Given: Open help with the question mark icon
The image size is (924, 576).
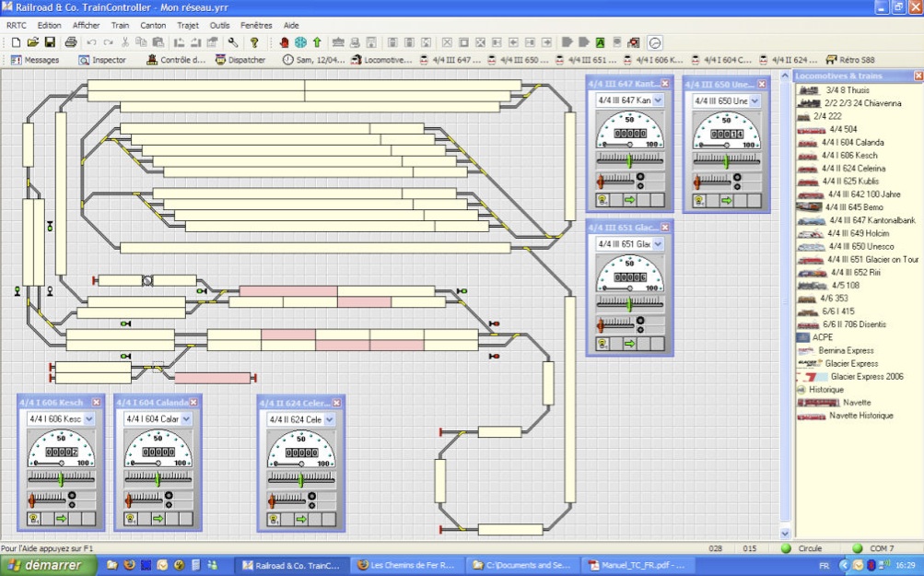Looking at the screenshot, I should 254,42.
